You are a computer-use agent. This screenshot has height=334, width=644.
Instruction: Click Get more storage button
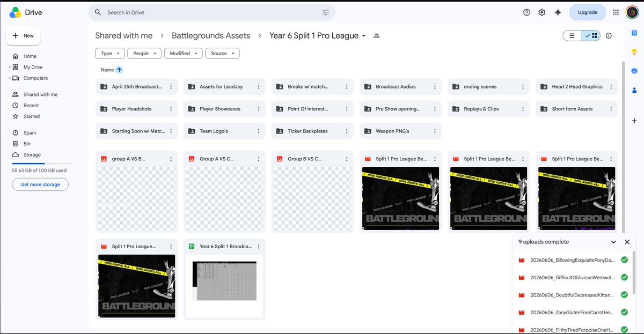click(x=40, y=184)
